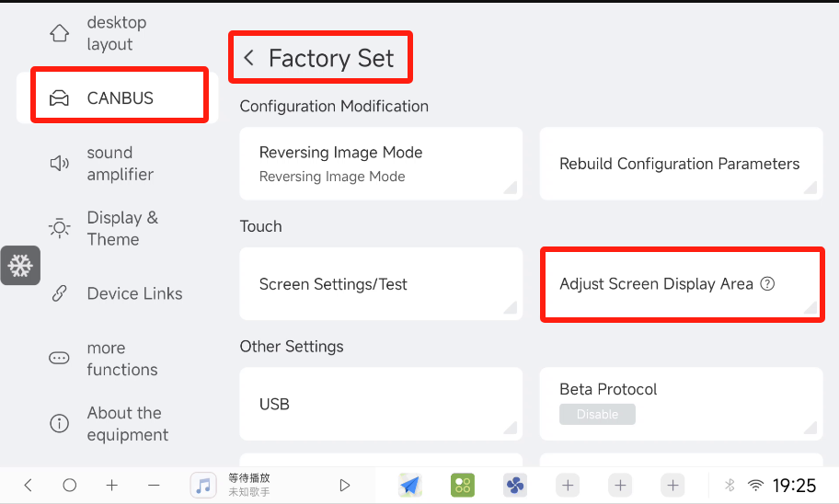
Task: Tap the music note player icon
Action: [x=203, y=486]
